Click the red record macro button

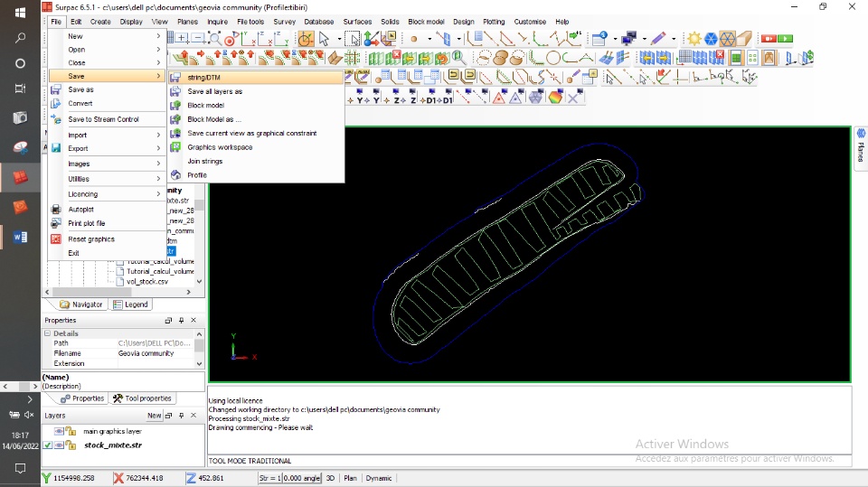click(x=769, y=38)
